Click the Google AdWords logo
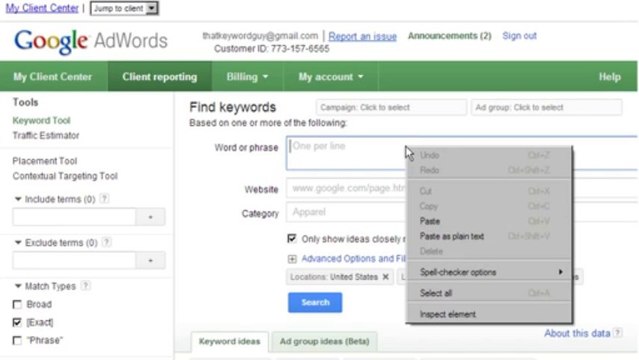Screen dimensions: 639x360 point(90,41)
